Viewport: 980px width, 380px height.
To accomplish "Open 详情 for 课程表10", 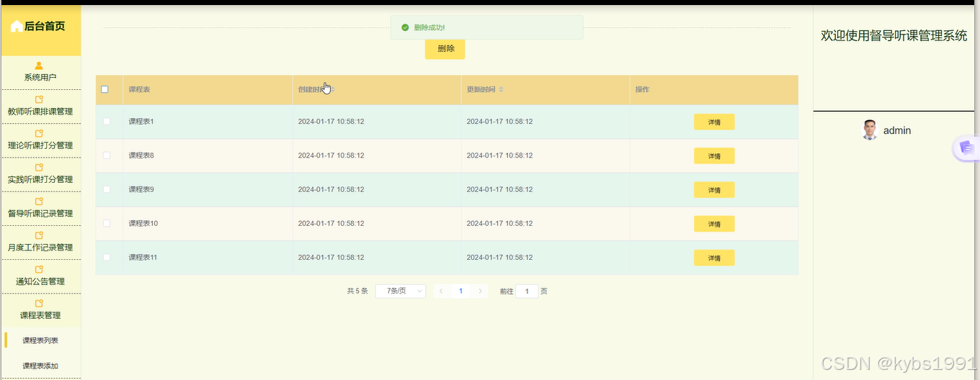I will [x=714, y=224].
